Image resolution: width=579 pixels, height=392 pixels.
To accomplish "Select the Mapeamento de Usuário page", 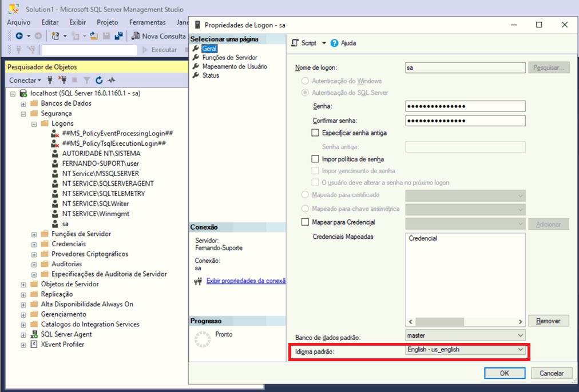I will click(234, 66).
